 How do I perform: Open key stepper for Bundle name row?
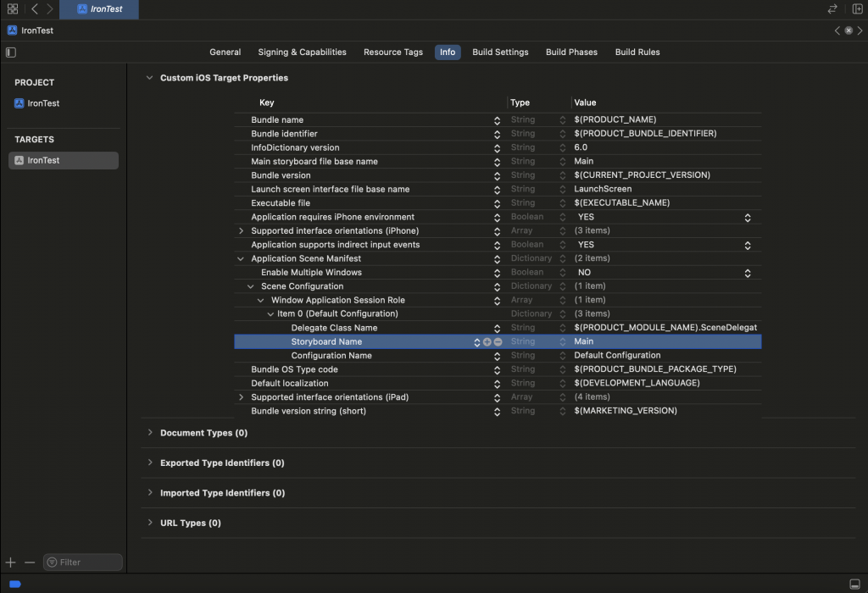pyautogui.click(x=497, y=120)
